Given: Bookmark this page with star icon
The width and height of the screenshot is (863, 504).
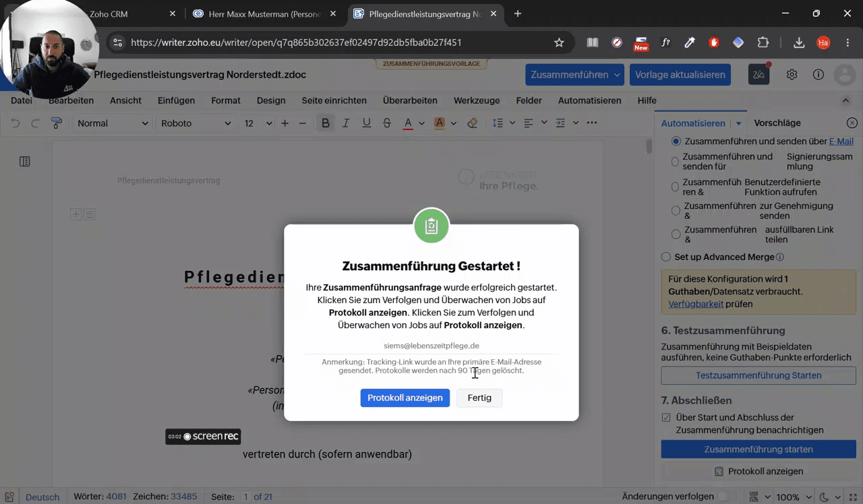Looking at the screenshot, I should point(559,42).
